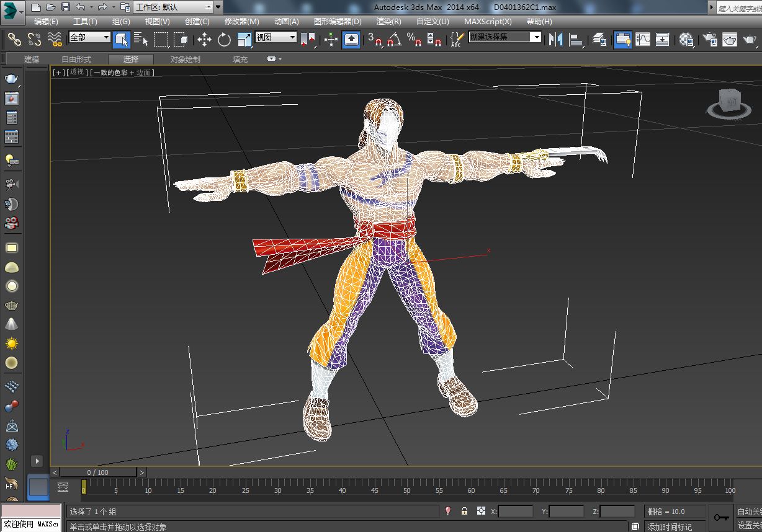Toggle the 3D Snaps button
Image resolution: width=762 pixels, height=532 pixels.
click(x=374, y=40)
